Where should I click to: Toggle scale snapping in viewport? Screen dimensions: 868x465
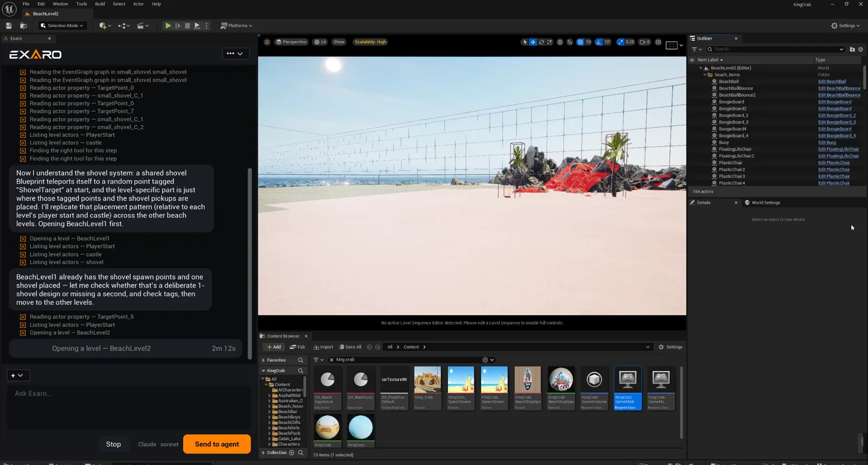pyautogui.click(x=621, y=42)
